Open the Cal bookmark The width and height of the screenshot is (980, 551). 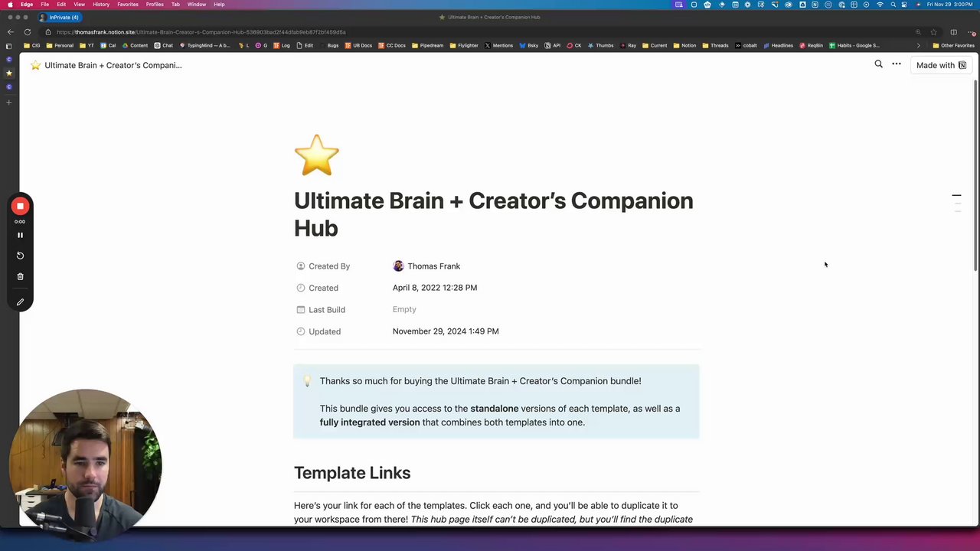(x=108, y=45)
